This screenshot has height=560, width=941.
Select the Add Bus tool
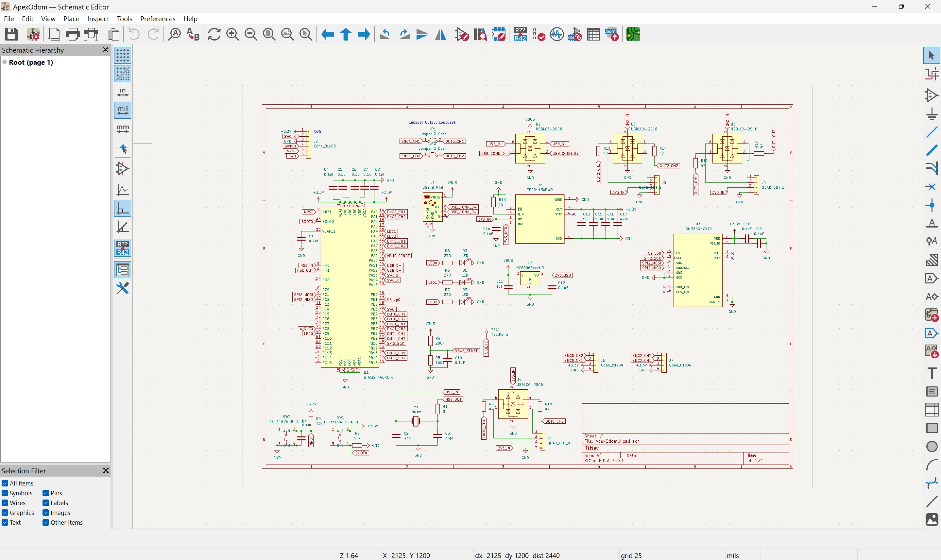click(932, 150)
